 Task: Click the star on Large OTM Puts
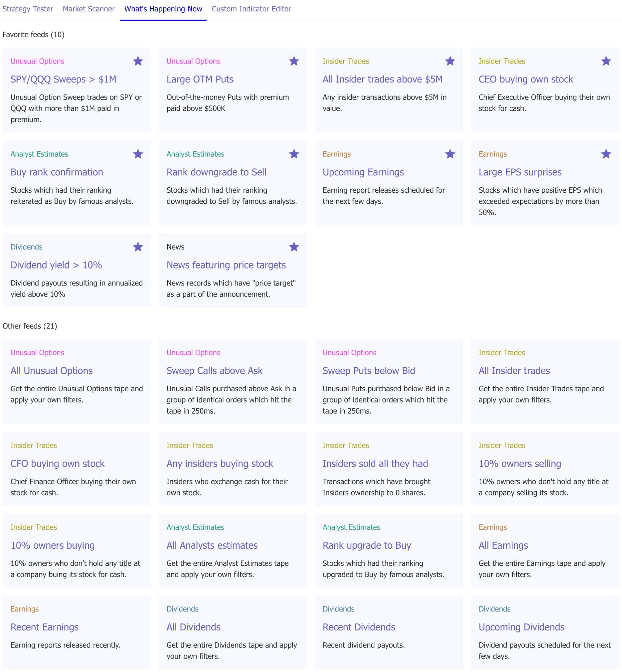pos(294,61)
